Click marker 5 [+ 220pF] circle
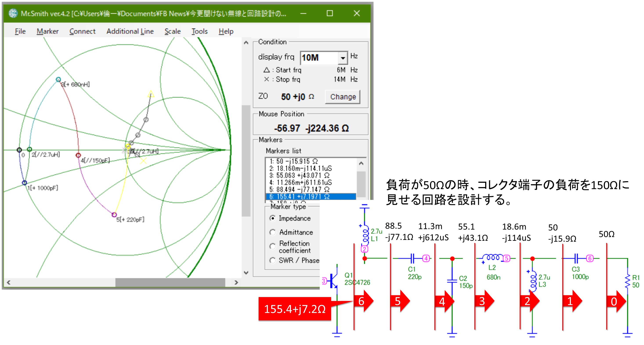 click(114, 215)
